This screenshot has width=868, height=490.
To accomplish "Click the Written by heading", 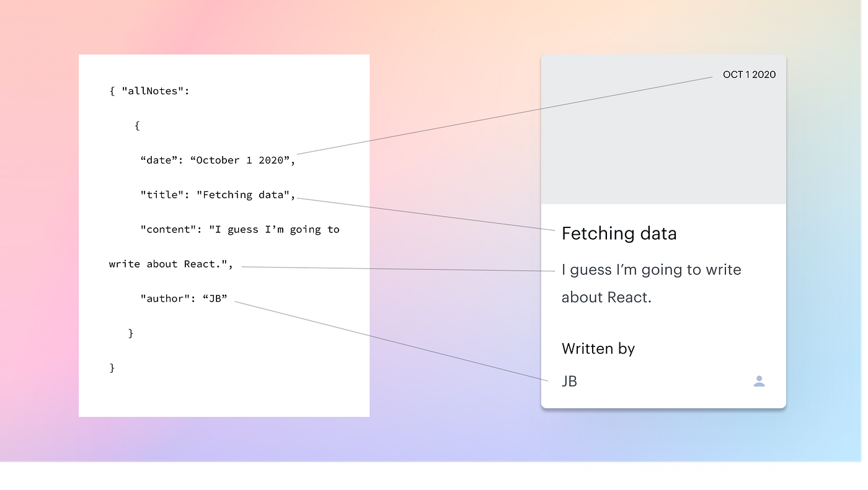I will click(x=598, y=348).
